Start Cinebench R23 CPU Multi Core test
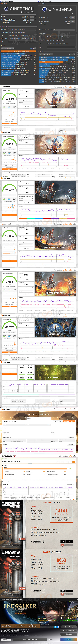The width and height of the screenshot is (78, 644). click(73, 18)
